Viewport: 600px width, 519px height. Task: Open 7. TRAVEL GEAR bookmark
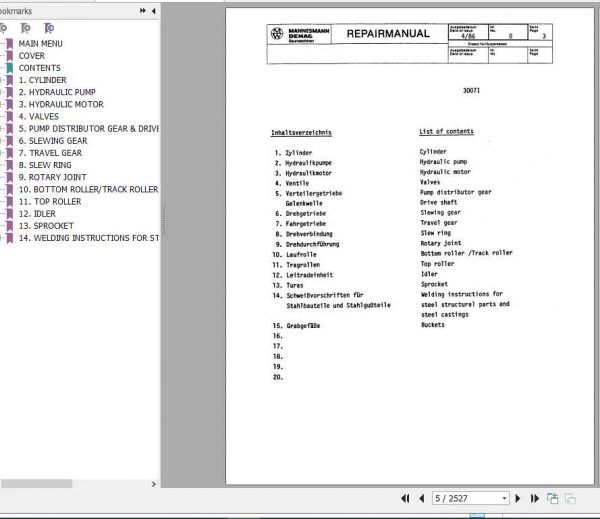click(x=50, y=153)
